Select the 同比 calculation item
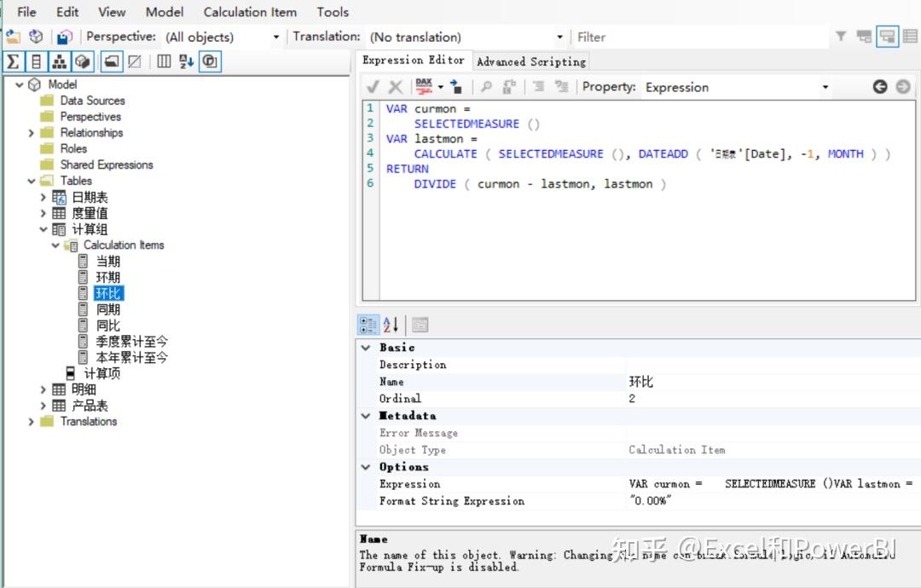 tap(108, 326)
